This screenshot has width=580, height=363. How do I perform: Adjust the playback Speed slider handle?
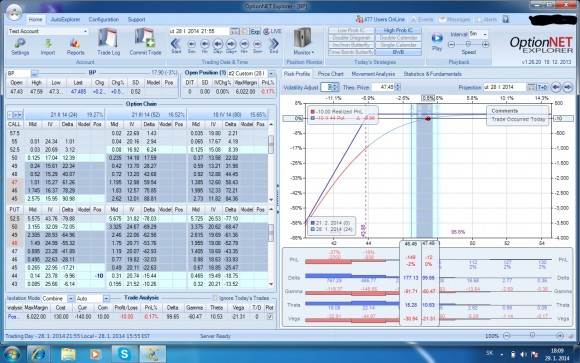468,44
